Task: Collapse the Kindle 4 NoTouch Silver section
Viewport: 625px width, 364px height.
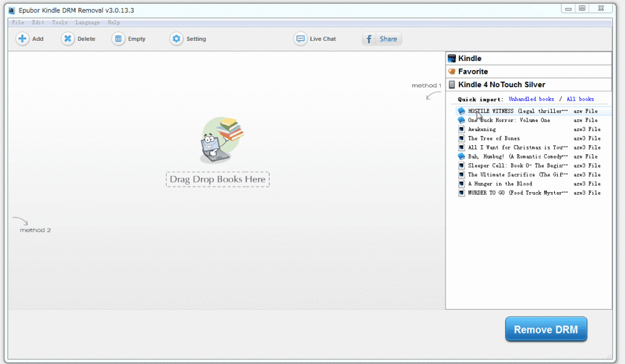Action: pos(529,84)
